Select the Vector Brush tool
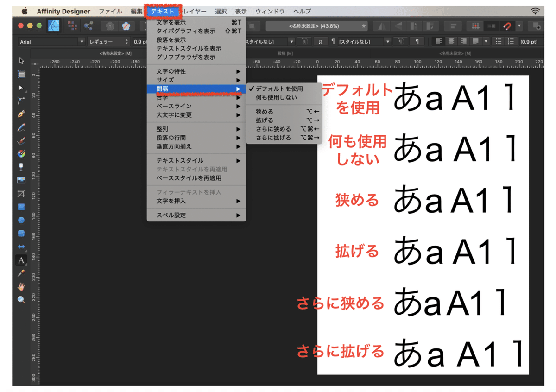 [x=21, y=140]
